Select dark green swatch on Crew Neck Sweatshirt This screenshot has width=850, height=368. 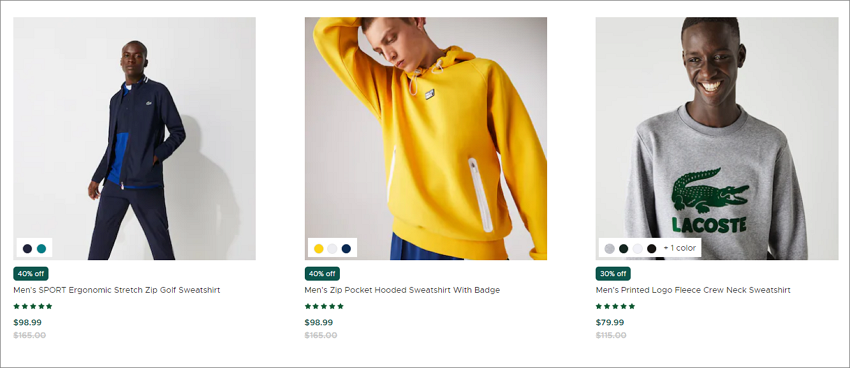[x=623, y=249]
